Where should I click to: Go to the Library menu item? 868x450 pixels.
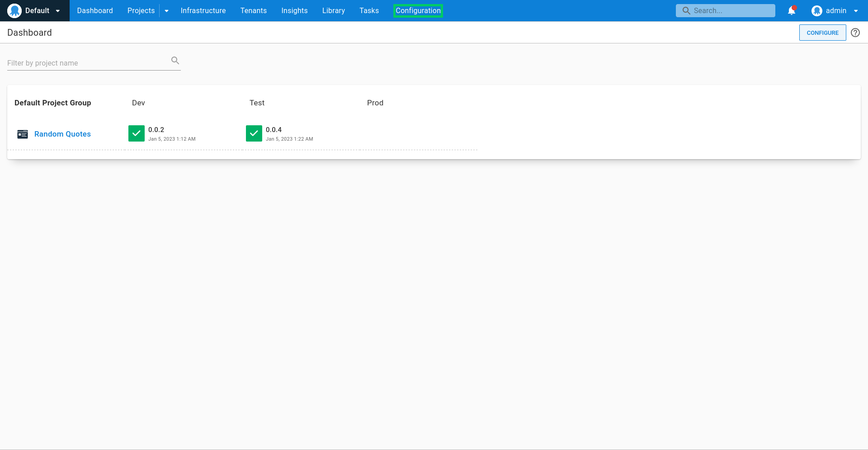coord(334,10)
